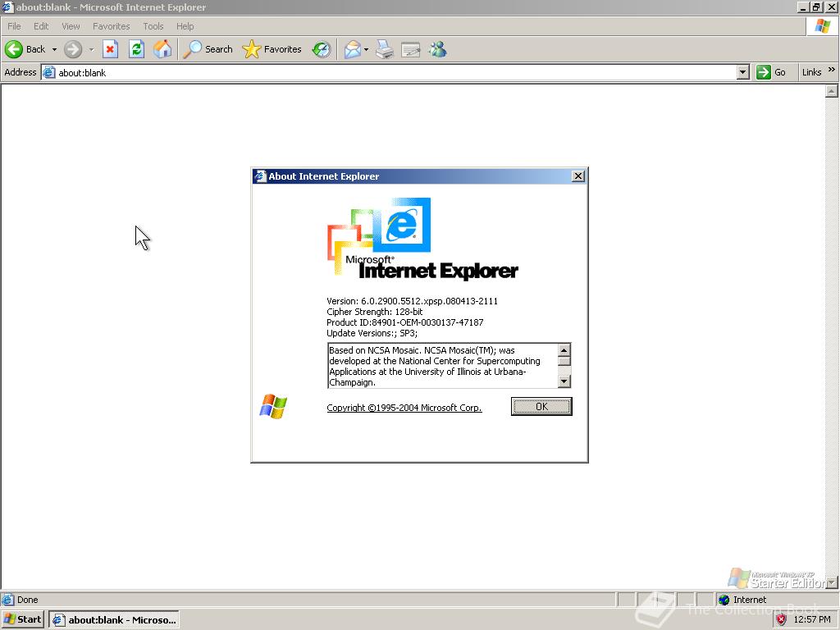Click the Forward arrow icon
The image size is (840, 630).
click(73, 49)
